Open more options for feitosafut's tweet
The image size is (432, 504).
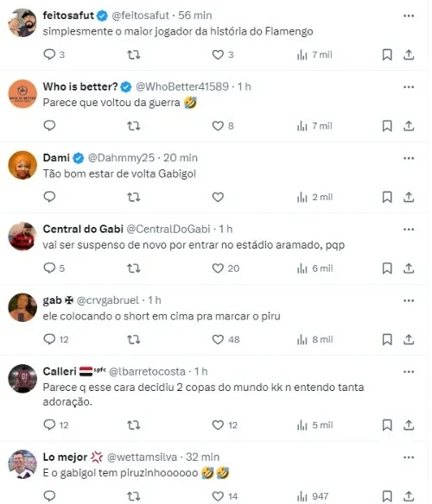tap(409, 16)
